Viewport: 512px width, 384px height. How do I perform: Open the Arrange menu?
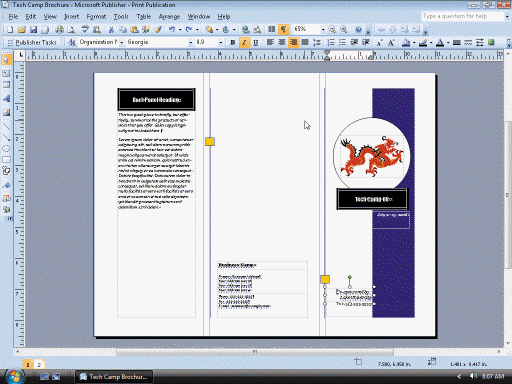click(x=169, y=17)
